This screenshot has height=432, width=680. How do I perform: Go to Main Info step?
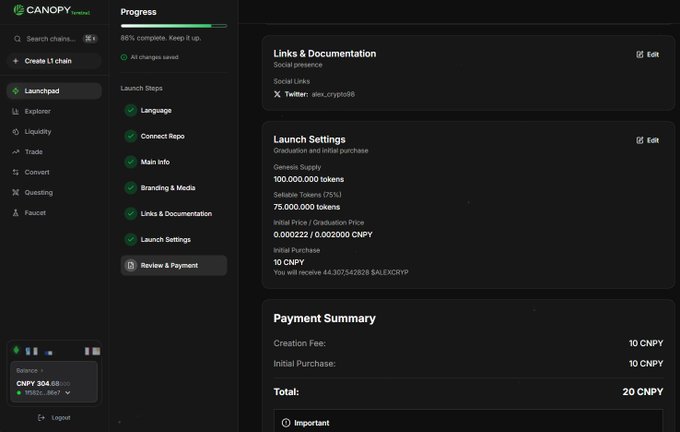click(174, 162)
